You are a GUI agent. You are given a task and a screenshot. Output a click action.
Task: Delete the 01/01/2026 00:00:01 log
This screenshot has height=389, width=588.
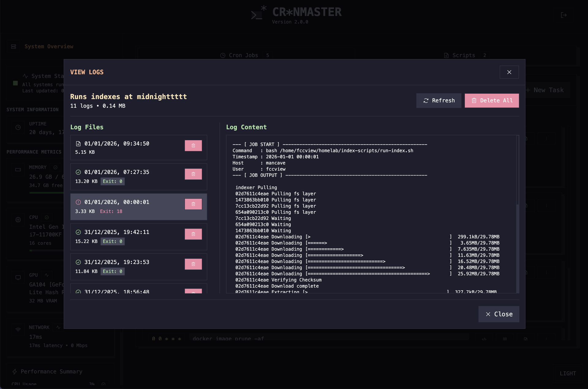click(193, 204)
